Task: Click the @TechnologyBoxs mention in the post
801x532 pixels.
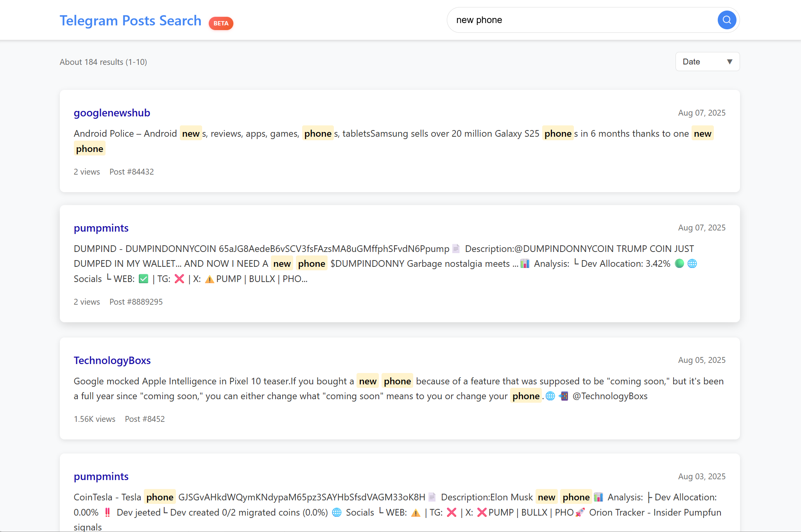Action: 610,396
